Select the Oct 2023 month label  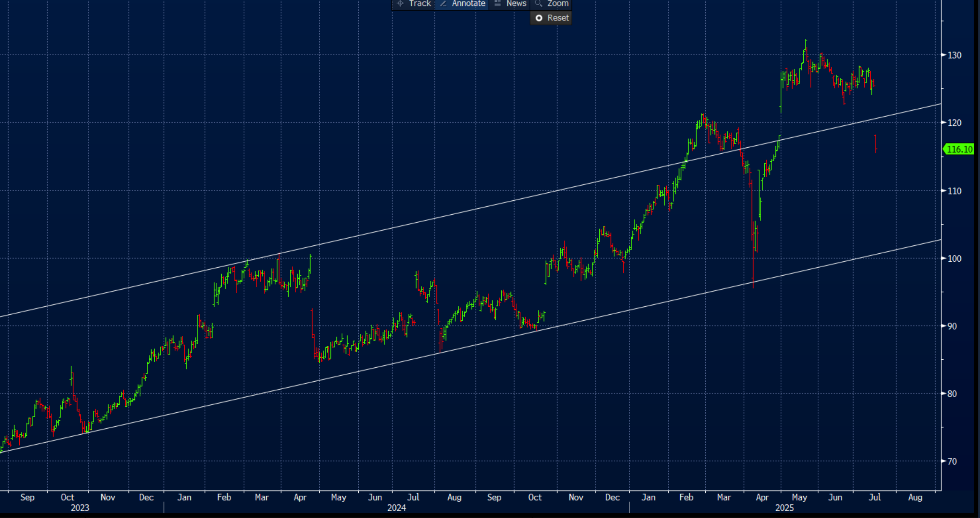click(x=67, y=497)
